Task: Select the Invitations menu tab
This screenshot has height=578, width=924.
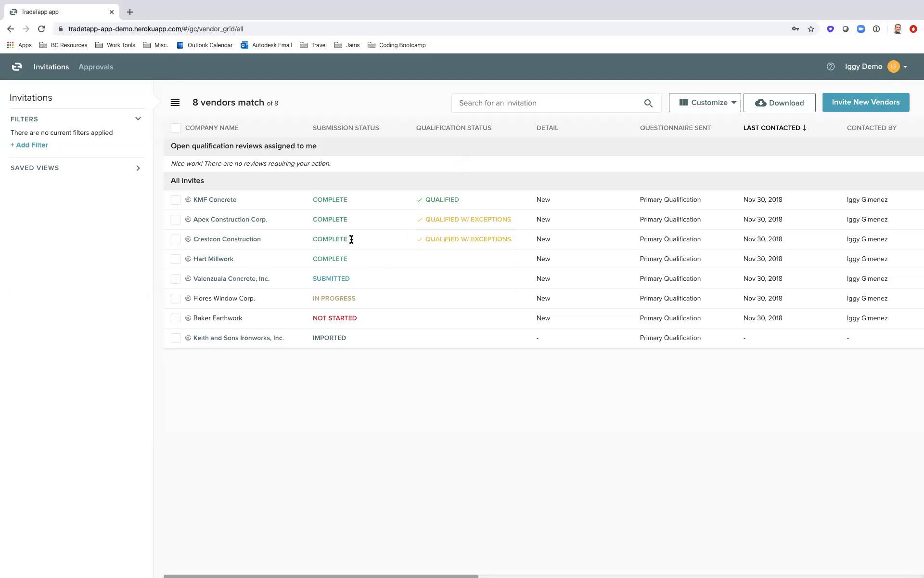Action: coord(51,66)
